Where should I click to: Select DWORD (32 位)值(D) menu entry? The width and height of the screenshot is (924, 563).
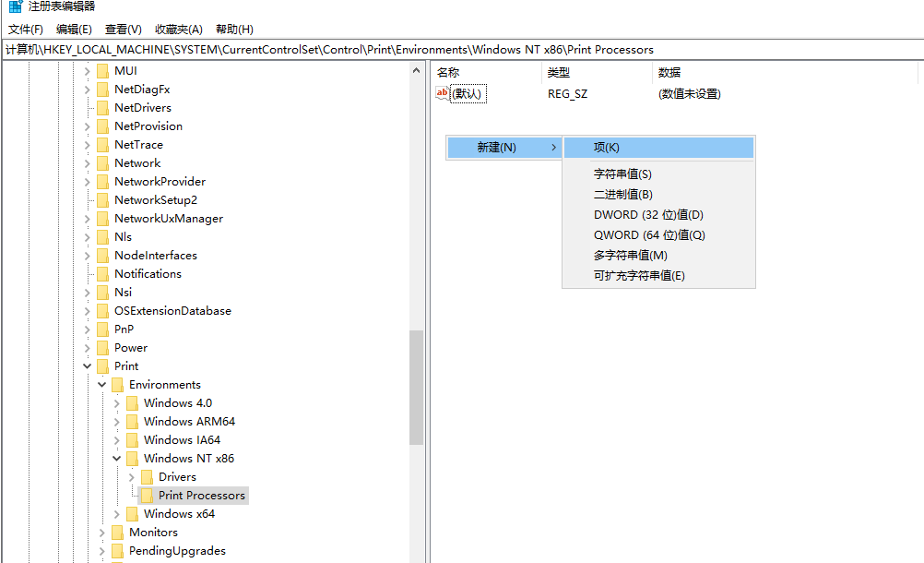[x=648, y=215]
